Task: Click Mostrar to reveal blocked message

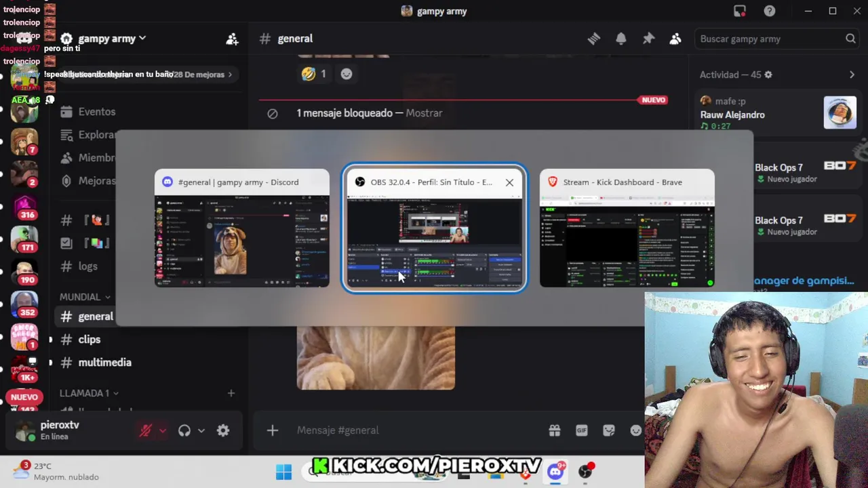Action: point(424,113)
